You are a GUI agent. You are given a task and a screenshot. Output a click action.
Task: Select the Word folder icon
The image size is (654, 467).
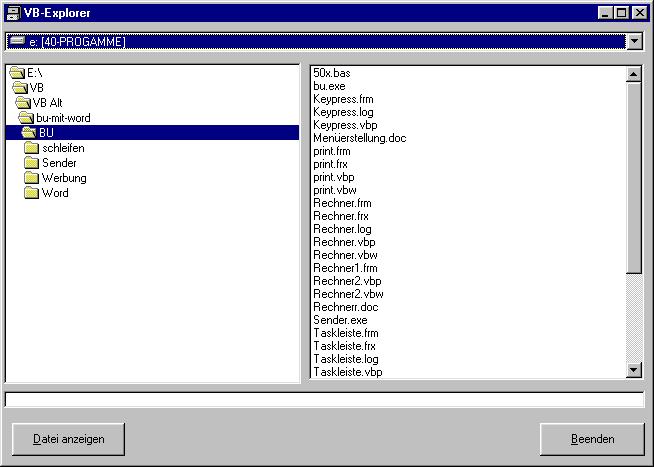(x=31, y=193)
